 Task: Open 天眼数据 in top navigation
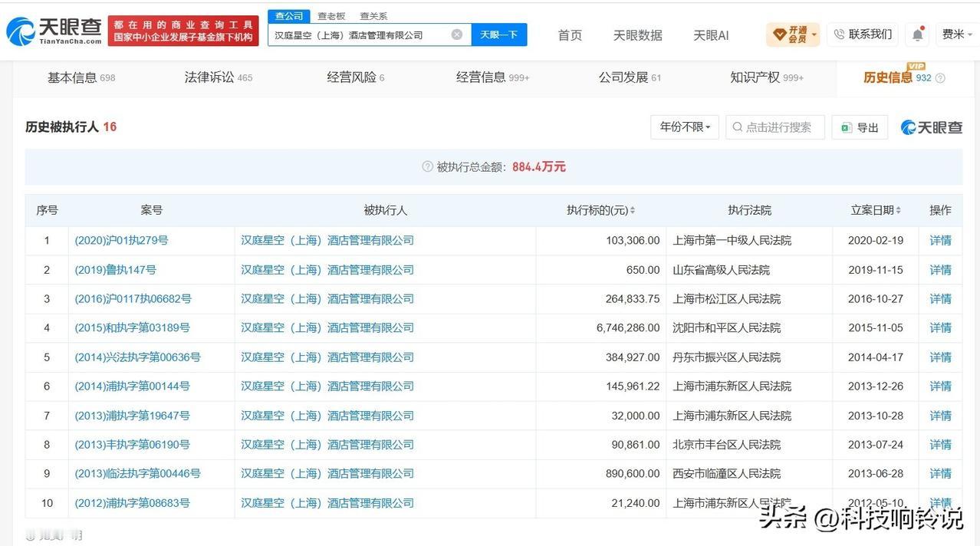[638, 35]
